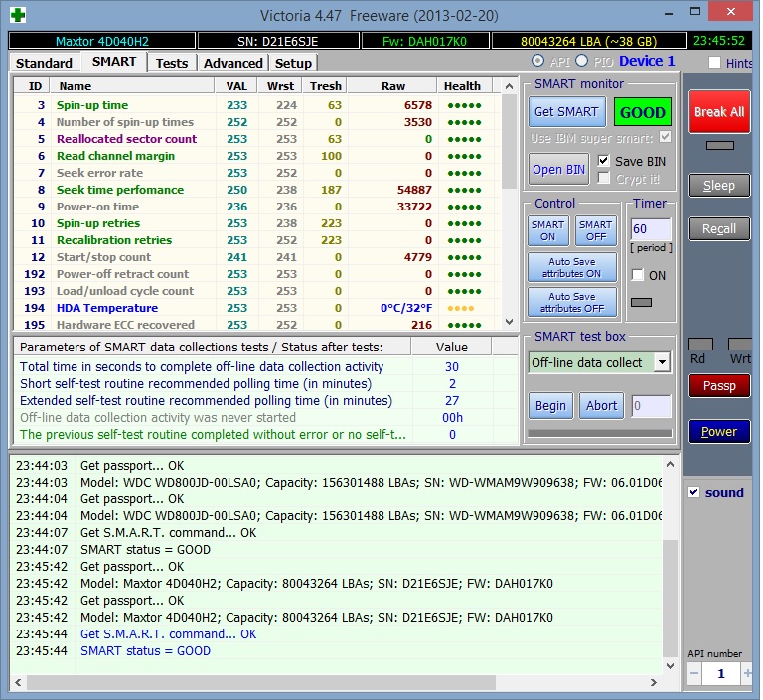Decrease API number with minus button
Viewport: 763px width, 700px height.
tap(696, 674)
